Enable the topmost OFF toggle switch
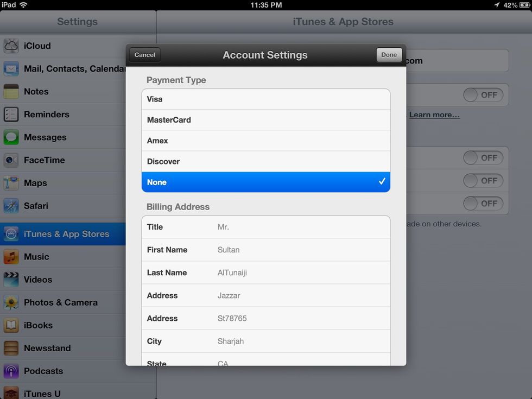 (x=483, y=95)
